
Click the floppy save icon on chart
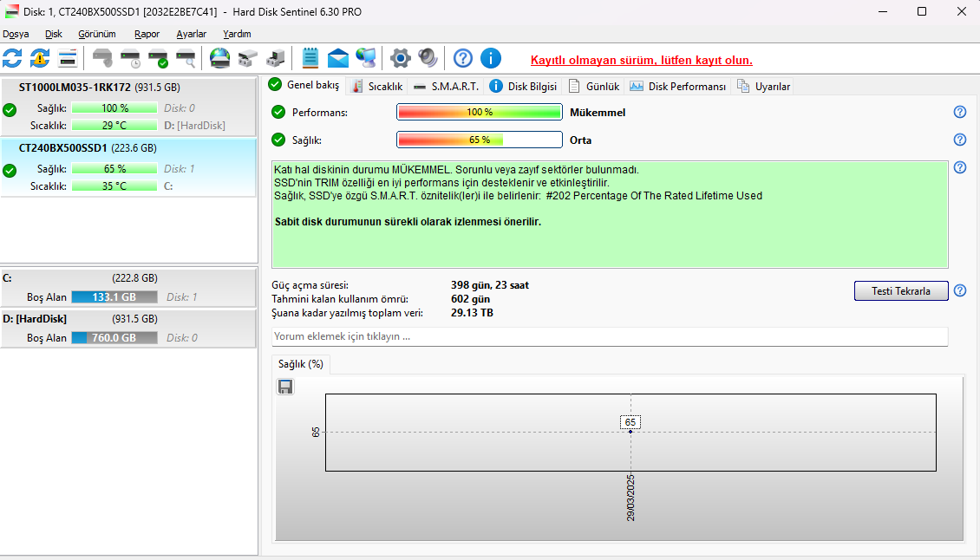285,387
